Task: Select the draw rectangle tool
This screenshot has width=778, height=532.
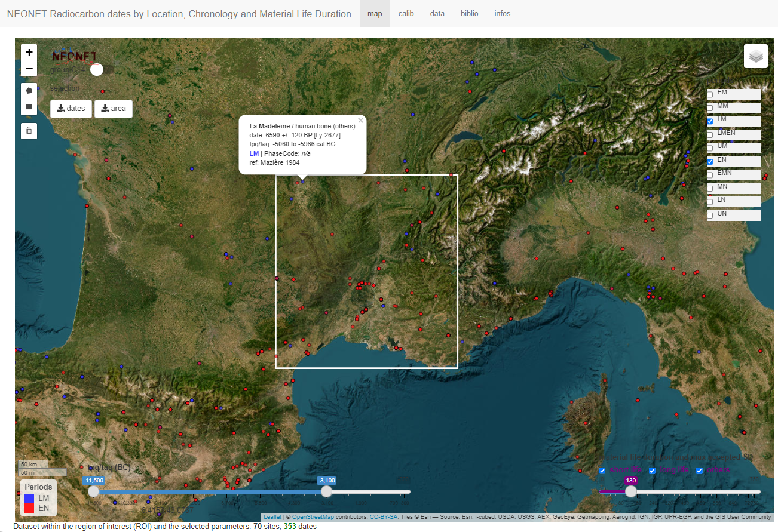Action: click(29, 107)
